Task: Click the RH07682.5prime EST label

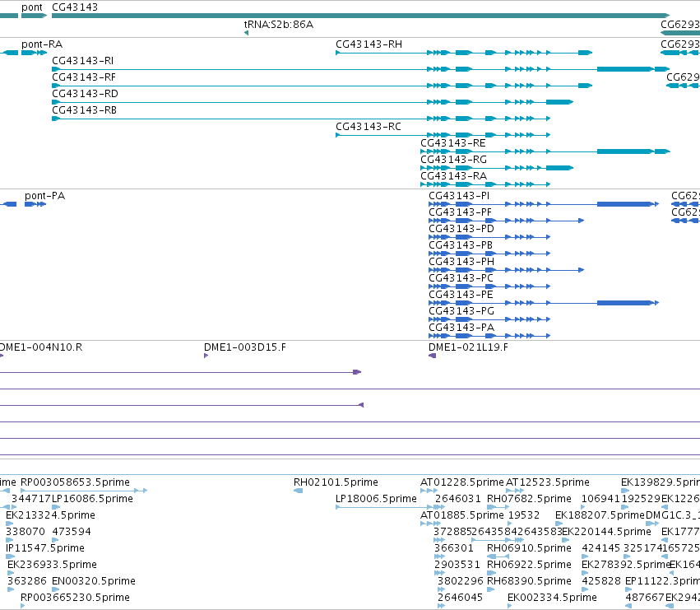Action: pyautogui.click(x=529, y=499)
